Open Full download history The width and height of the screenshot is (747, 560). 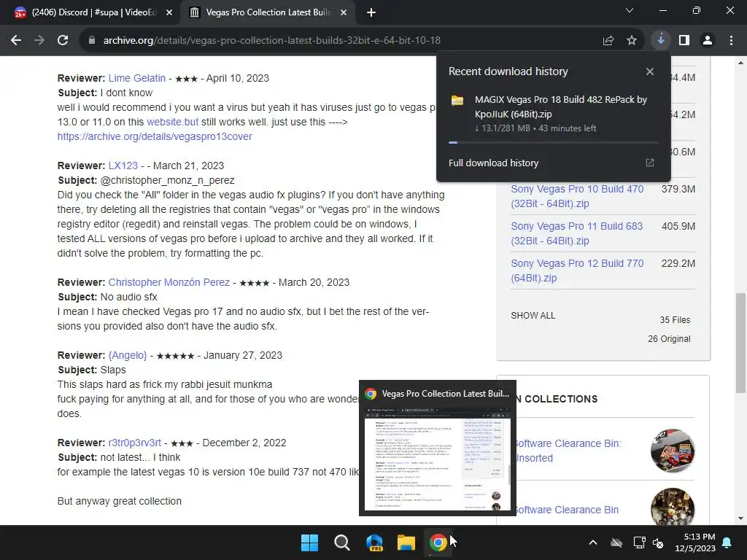tap(493, 163)
